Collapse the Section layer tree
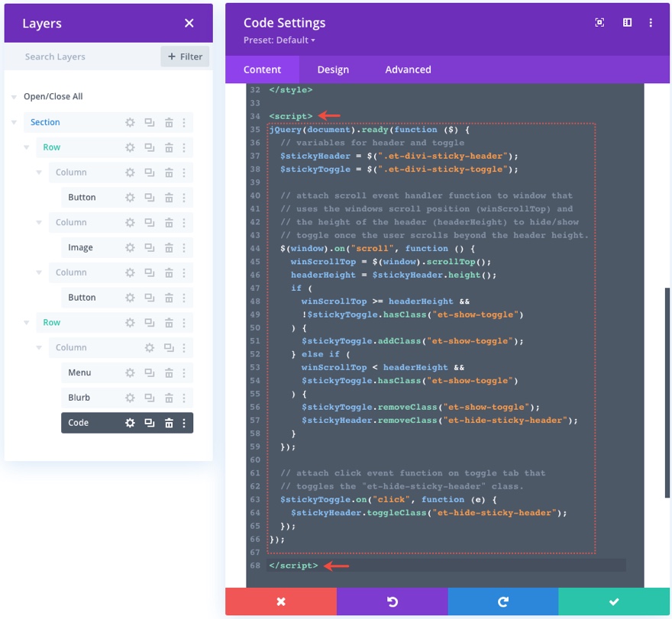 tap(14, 123)
